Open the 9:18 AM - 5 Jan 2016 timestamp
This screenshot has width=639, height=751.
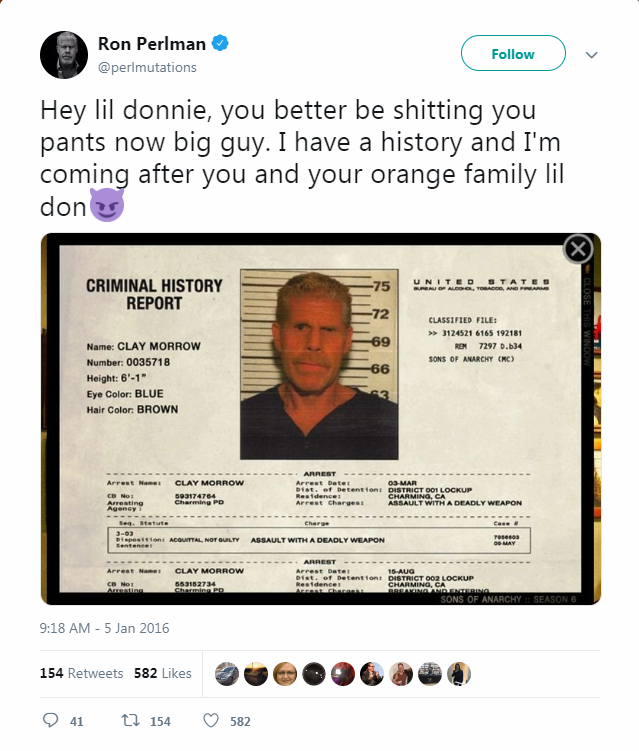pyautogui.click(x=105, y=628)
